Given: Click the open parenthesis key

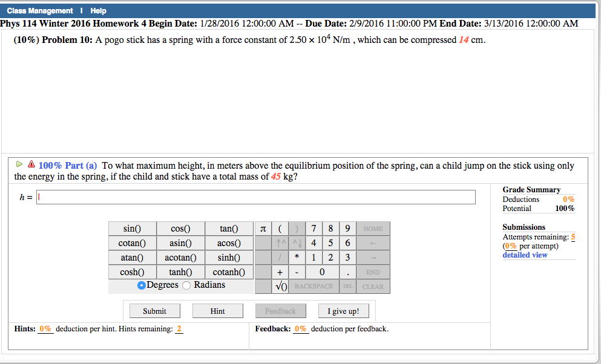Looking at the screenshot, I should pos(280,229).
